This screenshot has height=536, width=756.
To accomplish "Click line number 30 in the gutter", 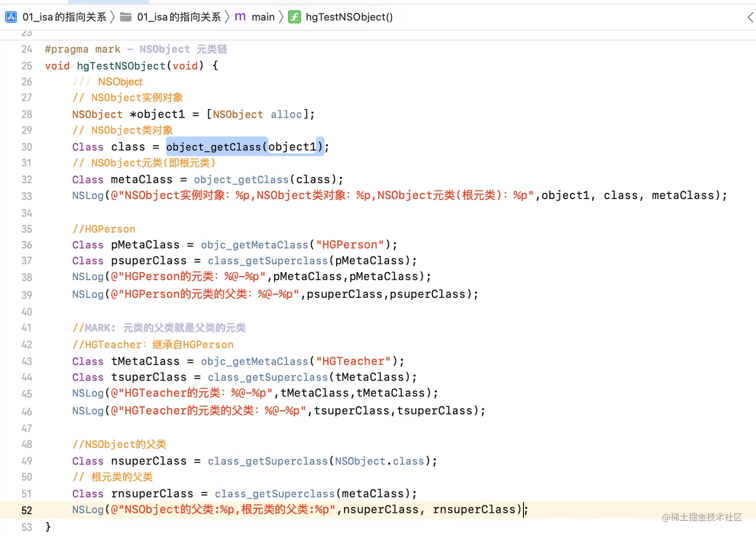I will tap(26, 147).
